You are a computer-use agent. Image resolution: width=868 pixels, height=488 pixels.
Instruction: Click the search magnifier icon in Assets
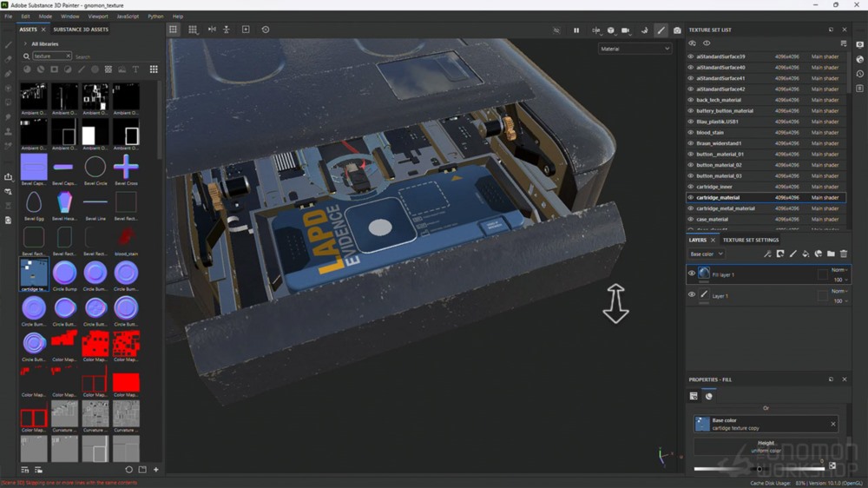(26, 56)
